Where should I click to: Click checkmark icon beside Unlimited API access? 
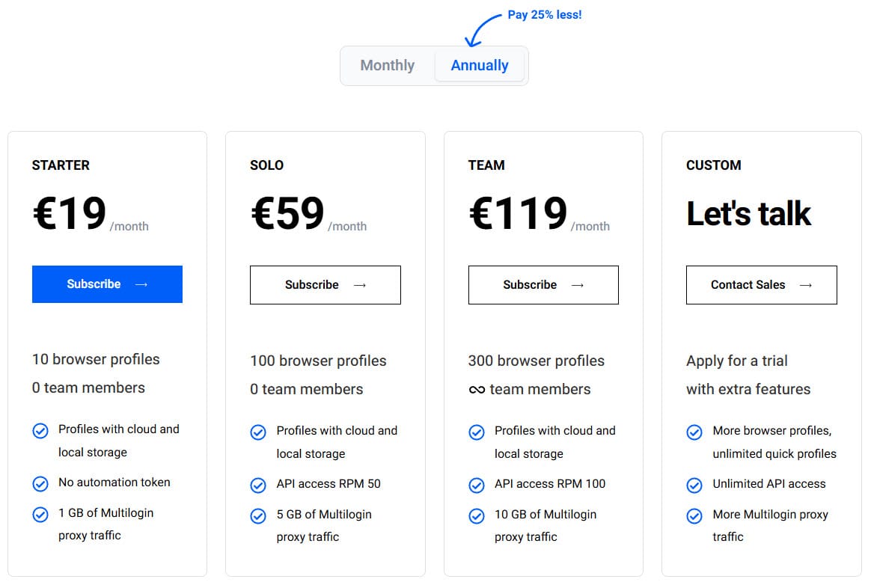694,486
